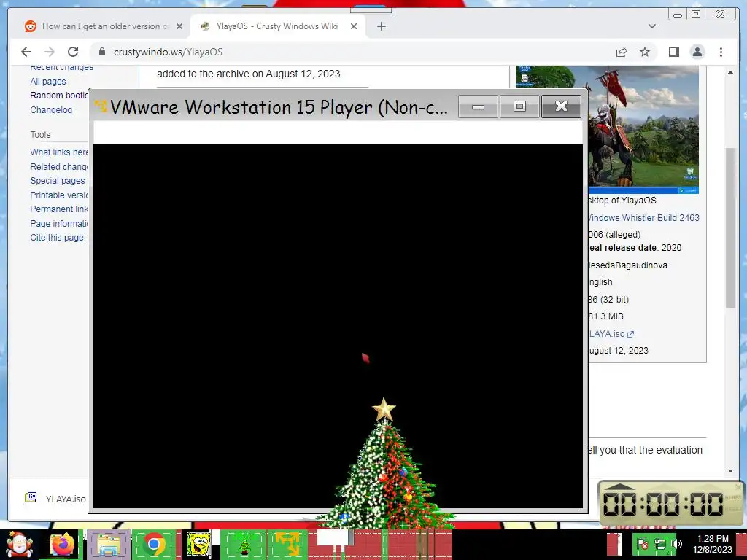This screenshot has width=747, height=560.
Task: Open Chrome's three-dot menu
Action: point(721,52)
